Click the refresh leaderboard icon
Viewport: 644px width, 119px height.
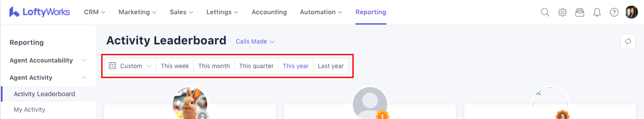628,42
